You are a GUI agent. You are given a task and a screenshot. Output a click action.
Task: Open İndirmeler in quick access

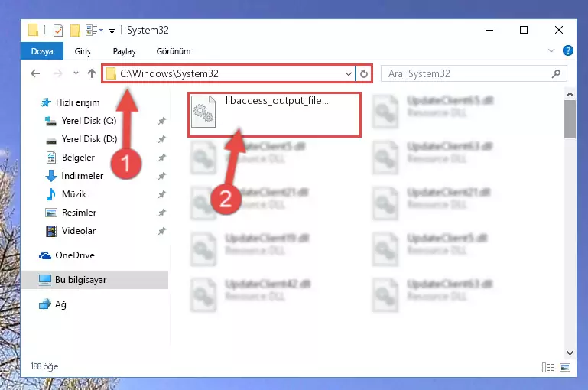click(x=74, y=176)
